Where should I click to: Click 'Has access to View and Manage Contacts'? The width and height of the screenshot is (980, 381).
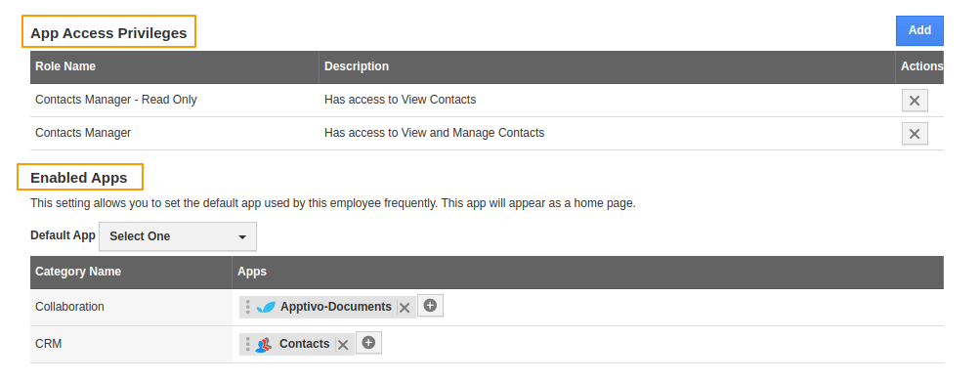click(435, 133)
